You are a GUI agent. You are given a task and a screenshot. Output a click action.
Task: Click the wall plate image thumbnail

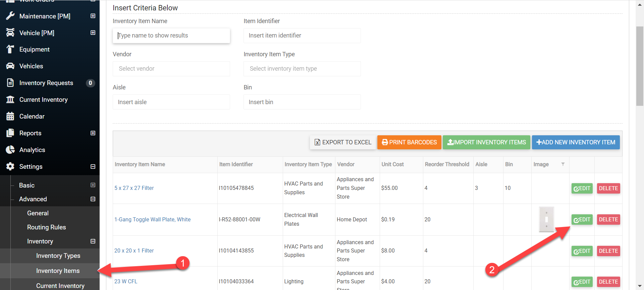[546, 219]
